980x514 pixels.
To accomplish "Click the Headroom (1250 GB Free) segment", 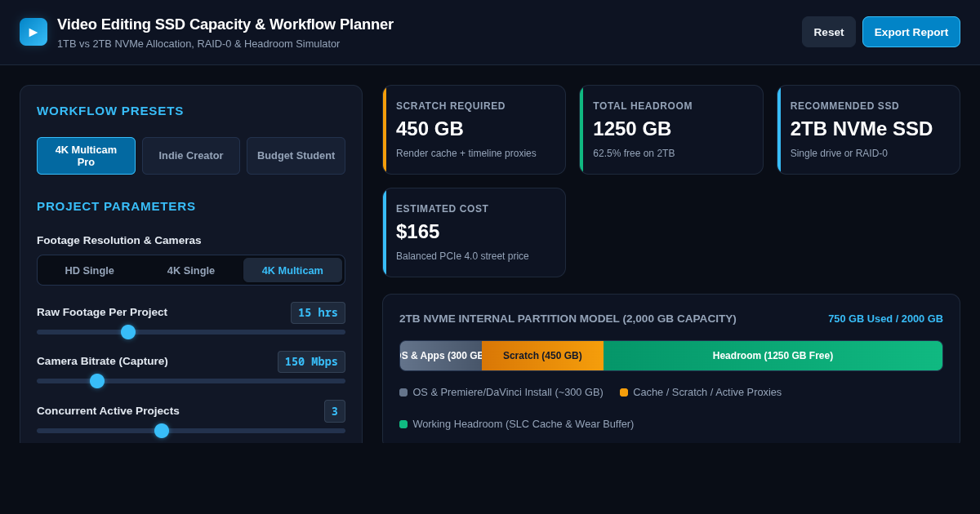I will click(773, 356).
